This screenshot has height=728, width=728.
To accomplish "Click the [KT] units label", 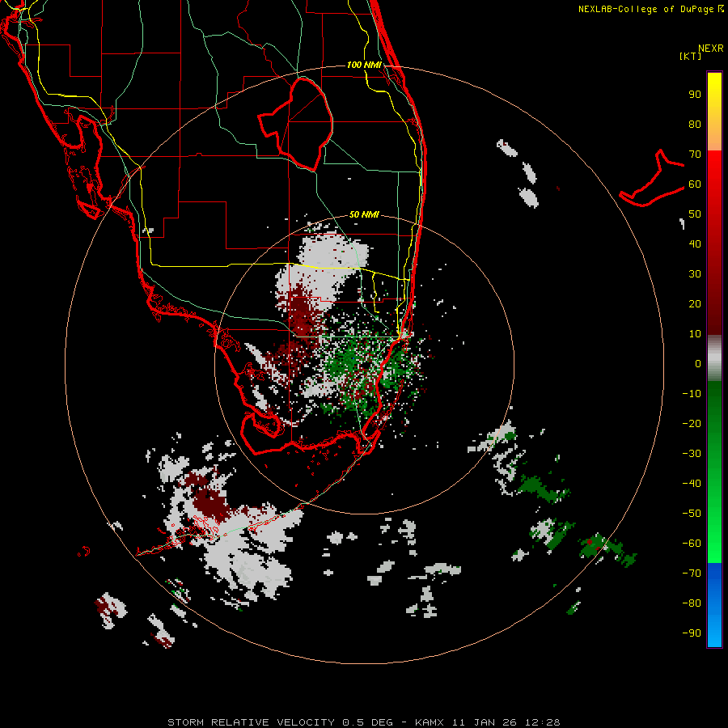I will click(x=690, y=56).
